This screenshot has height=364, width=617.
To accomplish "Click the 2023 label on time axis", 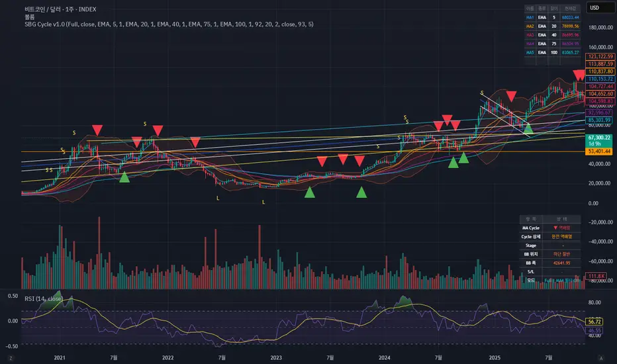I will [276, 357].
